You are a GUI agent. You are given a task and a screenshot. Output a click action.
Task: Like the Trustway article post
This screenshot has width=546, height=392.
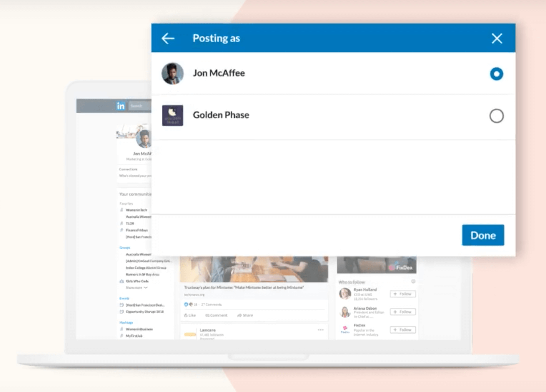190,315
